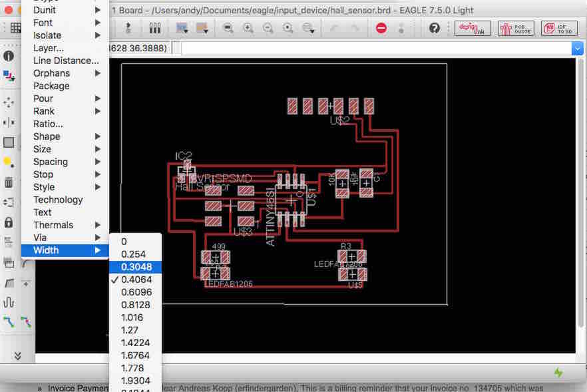This screenshot has height=392, width=587.
Task: Expand the Isolate submenu
Action: click(65, 35)
